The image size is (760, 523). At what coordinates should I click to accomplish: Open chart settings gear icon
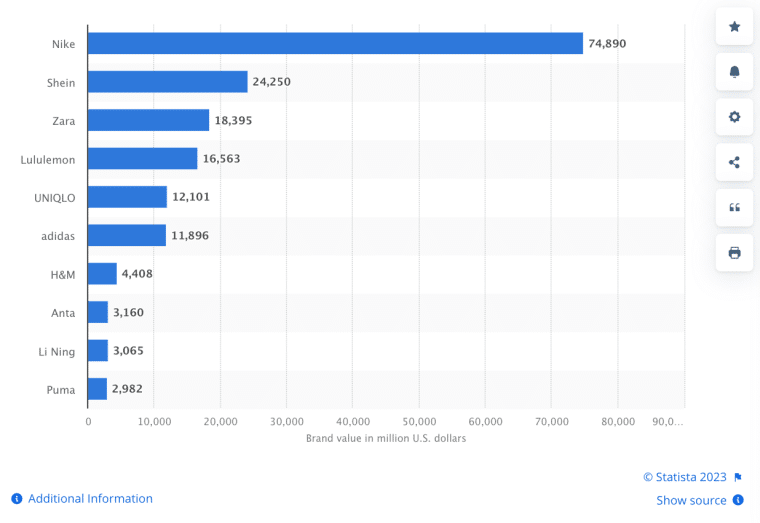734,117
